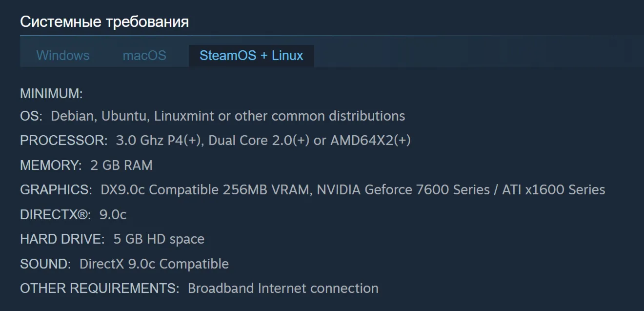Click the DIRECTX®: label
The height and width of the screenshot is (311, 644).
[56, 214]
